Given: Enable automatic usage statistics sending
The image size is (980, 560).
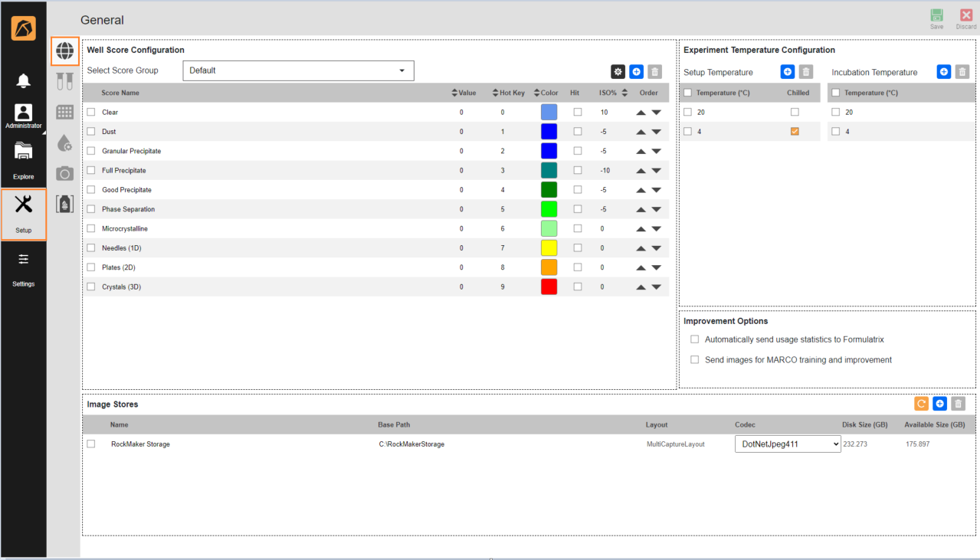Looking at the screenshot, I should pos(695,339).
